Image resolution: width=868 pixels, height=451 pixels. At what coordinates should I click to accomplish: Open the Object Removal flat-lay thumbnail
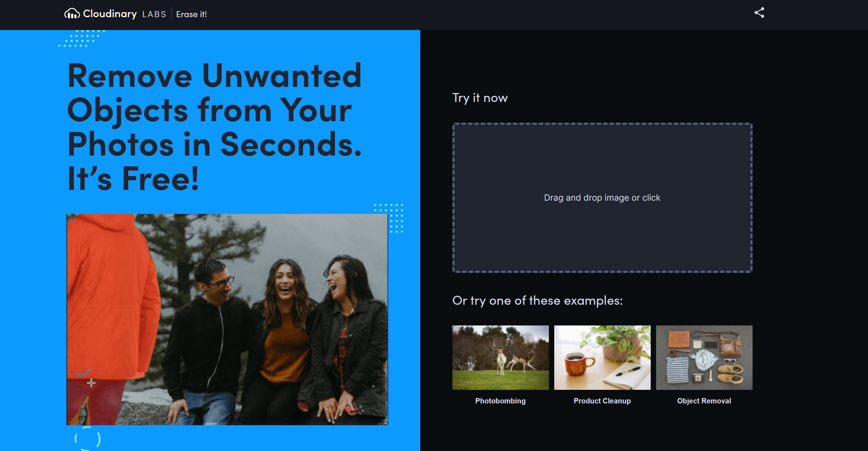click(704, 357)
